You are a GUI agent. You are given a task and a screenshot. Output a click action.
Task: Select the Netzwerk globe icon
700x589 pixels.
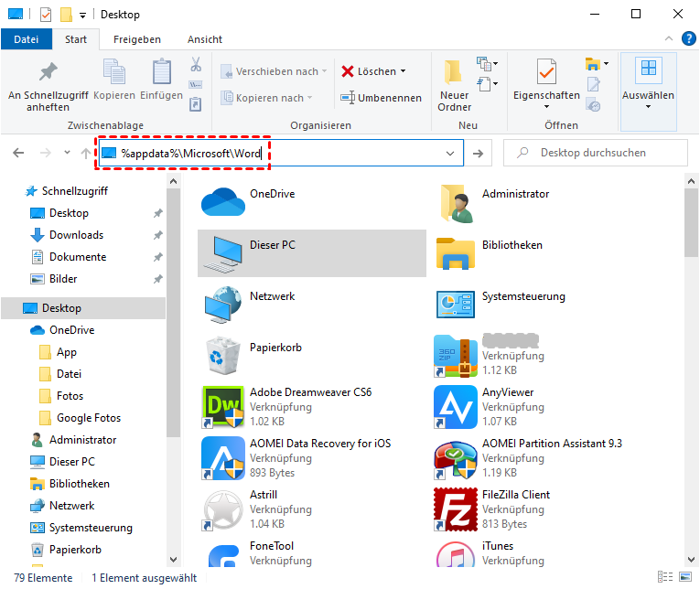[222, 305]
